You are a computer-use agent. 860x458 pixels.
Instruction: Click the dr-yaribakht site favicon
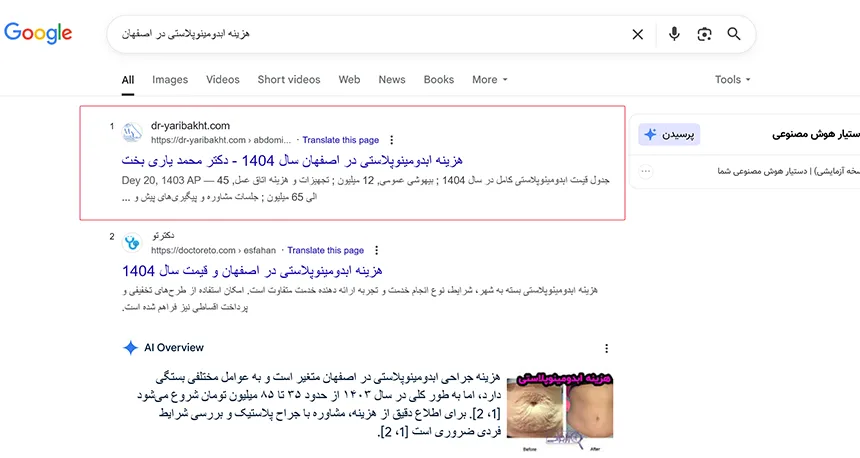pyautogui.click(x=132, y=132)
